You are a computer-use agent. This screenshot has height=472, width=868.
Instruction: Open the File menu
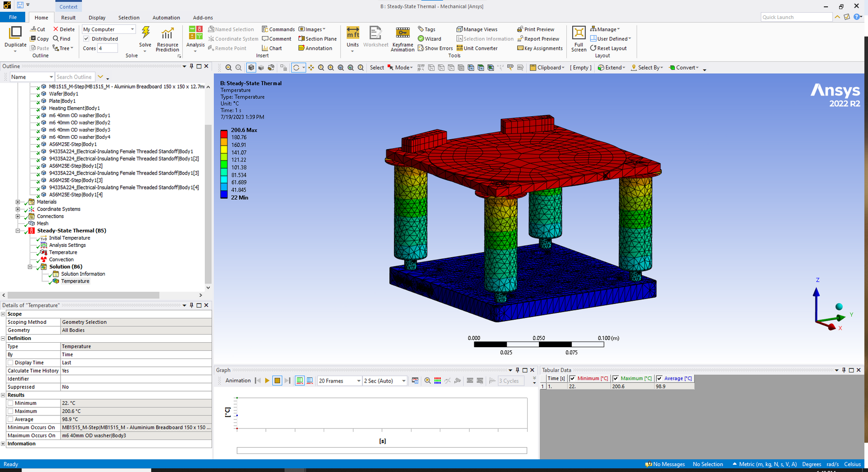[13, 17]
